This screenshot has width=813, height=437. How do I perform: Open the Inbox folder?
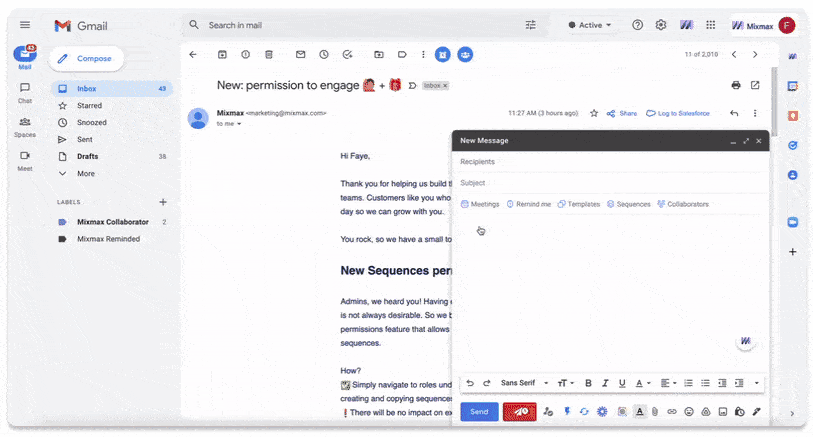tap(111, 89)
